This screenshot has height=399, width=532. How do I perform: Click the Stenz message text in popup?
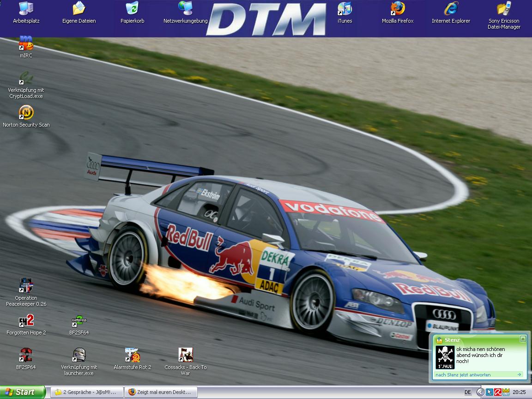point(480,355)
